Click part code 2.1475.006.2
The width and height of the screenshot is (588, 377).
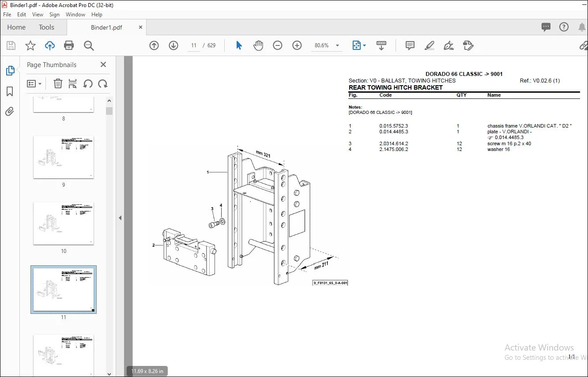point(394,149)
